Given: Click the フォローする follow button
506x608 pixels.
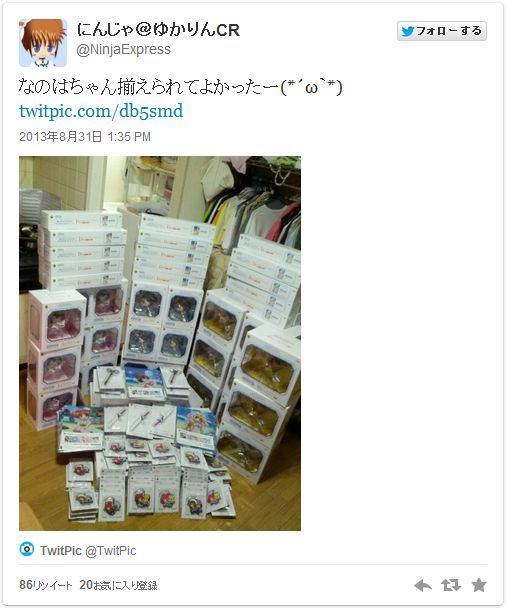Looking at the screenshot, I should coord(442,31).
